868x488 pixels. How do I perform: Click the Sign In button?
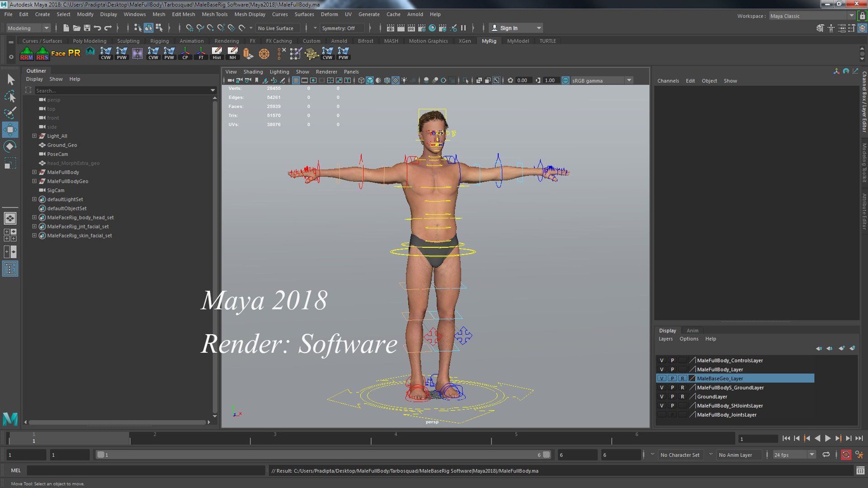516,28
